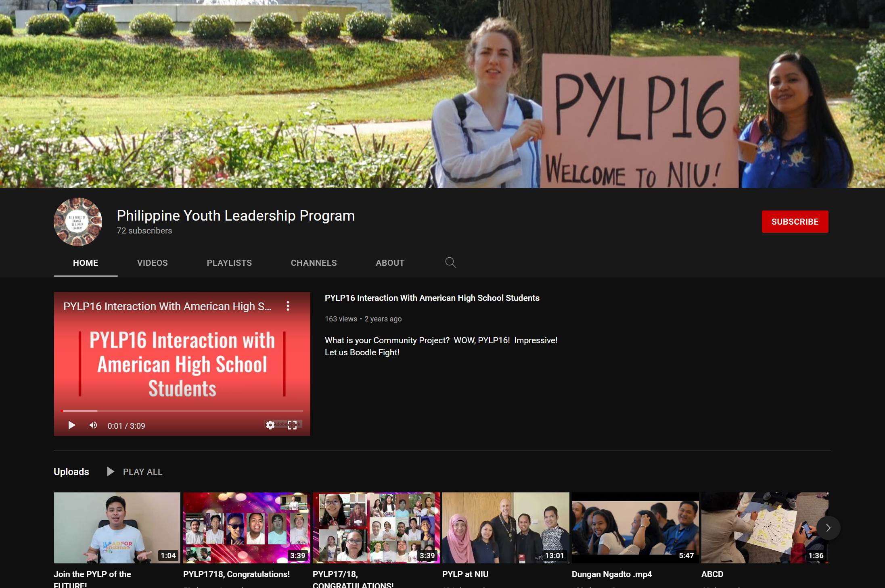Click the ABCD video title

[x=712, y=574]
